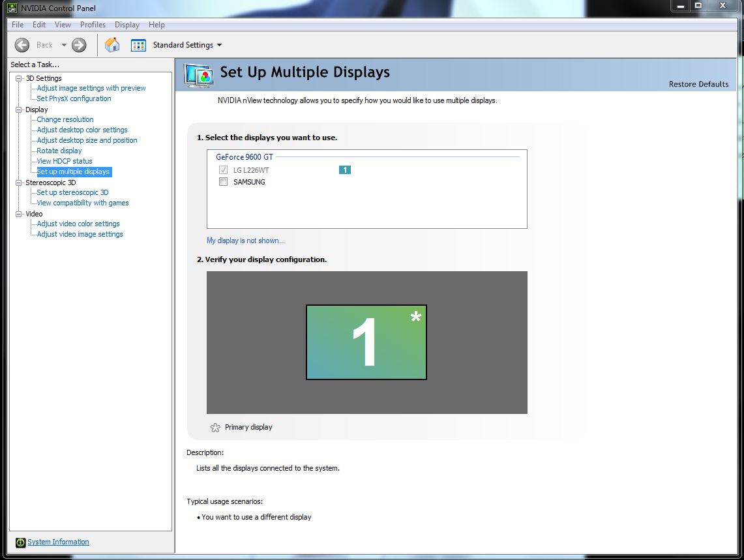Click the System Information icon
This screenshot has height=560, width=744.
[x=20, y=542]
